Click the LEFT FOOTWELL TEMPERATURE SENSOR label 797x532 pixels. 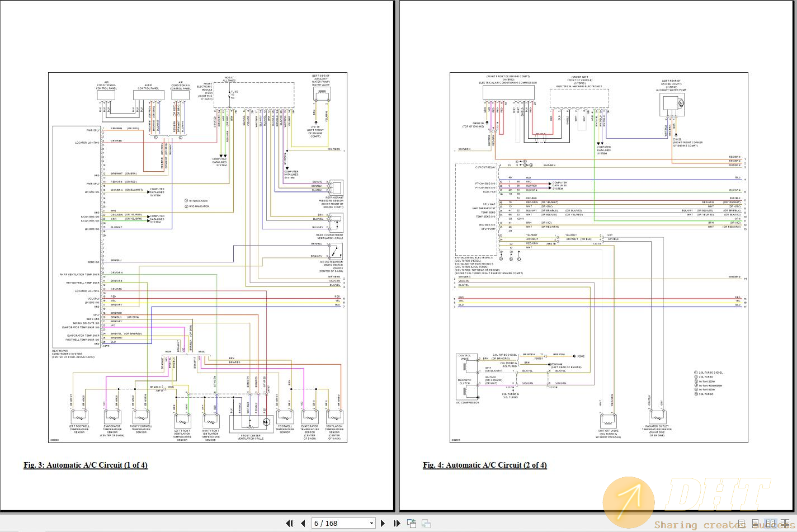coord(79,429)
